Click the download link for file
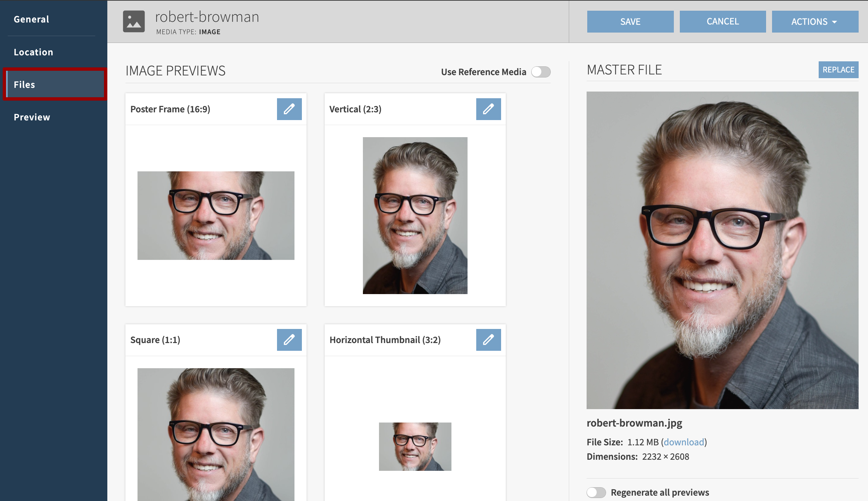The height and width of the screenshot is (501, 868). click(x=684, y=442)
